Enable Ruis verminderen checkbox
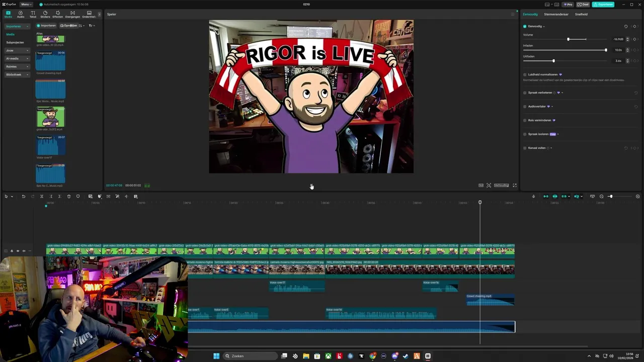The width and height of the screenshot is (644, 362). click(525, 120)
